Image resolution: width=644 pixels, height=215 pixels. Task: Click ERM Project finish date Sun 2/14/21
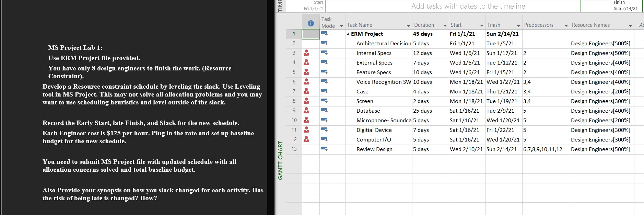[504, 34]
